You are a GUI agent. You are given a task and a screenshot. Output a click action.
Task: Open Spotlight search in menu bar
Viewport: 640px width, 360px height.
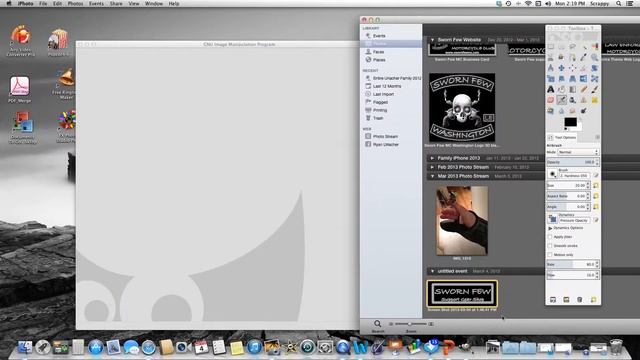(x=619, y=3)
